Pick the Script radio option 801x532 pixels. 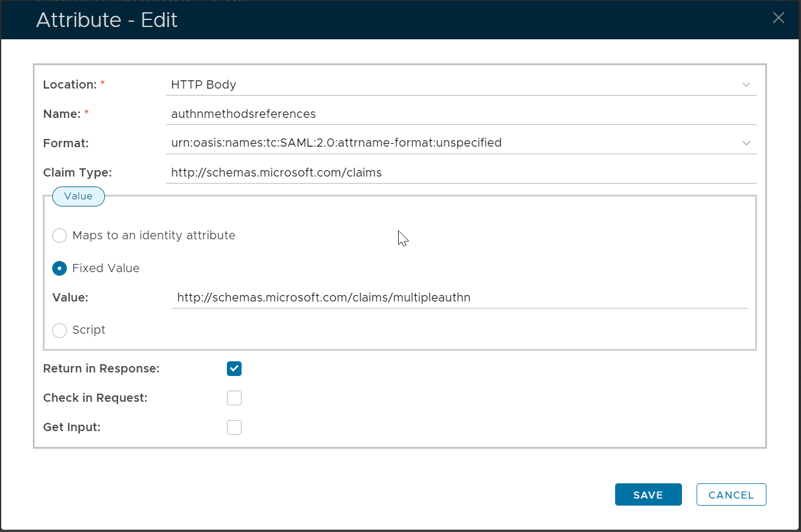pyautogui.click(x=60, y=330)
